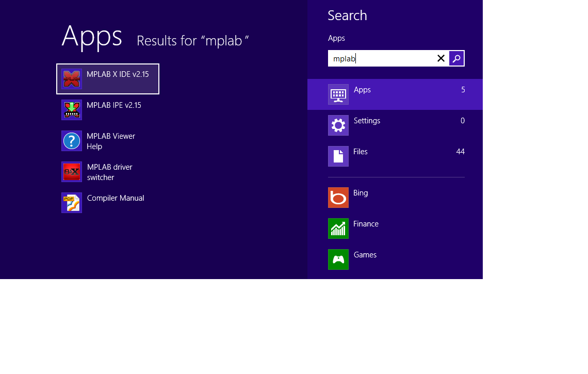Click the "MPLAB Viewer Help" label
The height and width of the screenshot is (374, 588).
111,141
